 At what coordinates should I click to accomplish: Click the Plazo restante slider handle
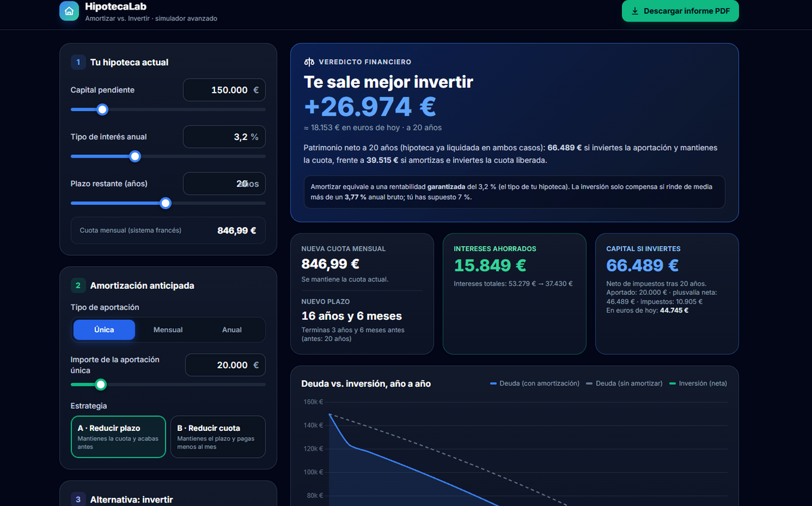[x=165, y=203]
